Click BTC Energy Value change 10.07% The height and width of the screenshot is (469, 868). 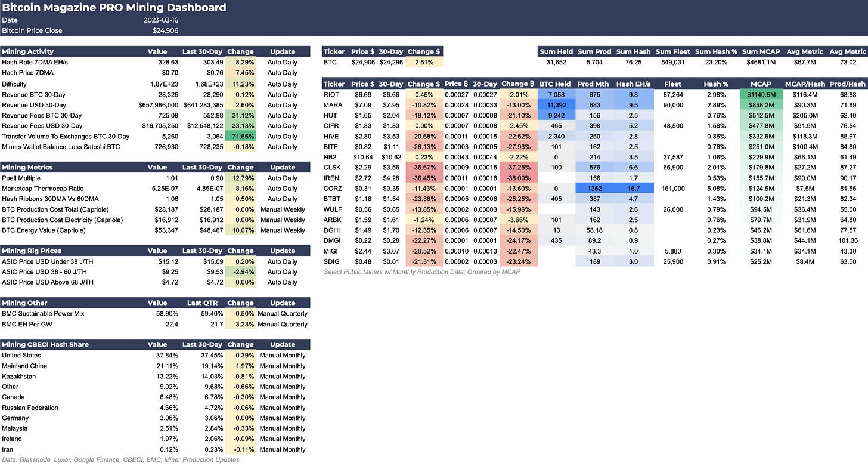coord(240,230)
